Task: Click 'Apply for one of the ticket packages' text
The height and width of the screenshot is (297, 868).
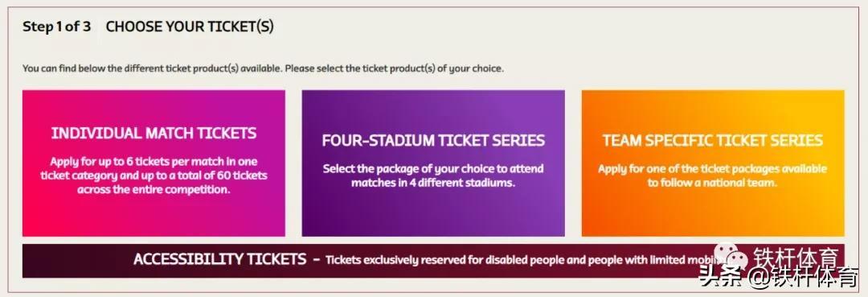Action: (x=712, y=175)
